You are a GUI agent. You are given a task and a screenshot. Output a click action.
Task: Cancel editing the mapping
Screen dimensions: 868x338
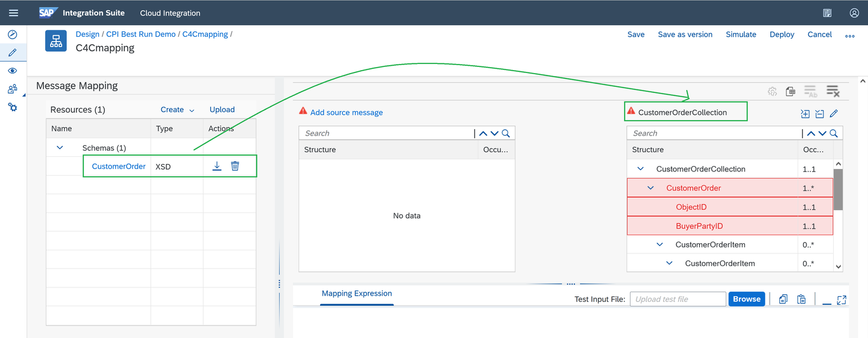[x=820, y=34]
